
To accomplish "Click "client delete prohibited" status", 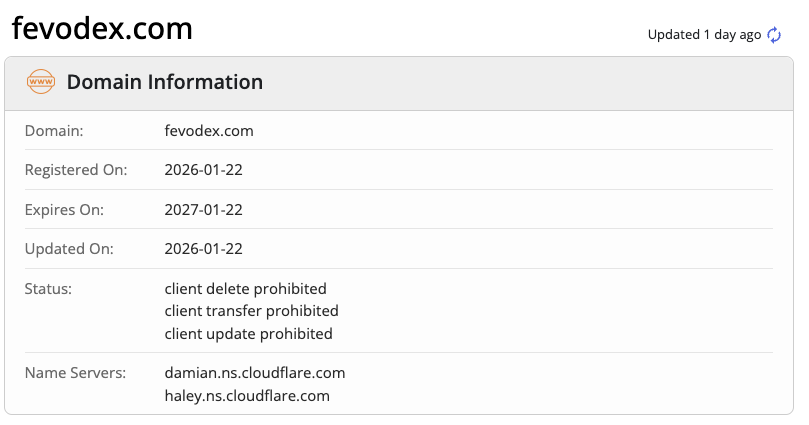I will (x=246, y=289).
